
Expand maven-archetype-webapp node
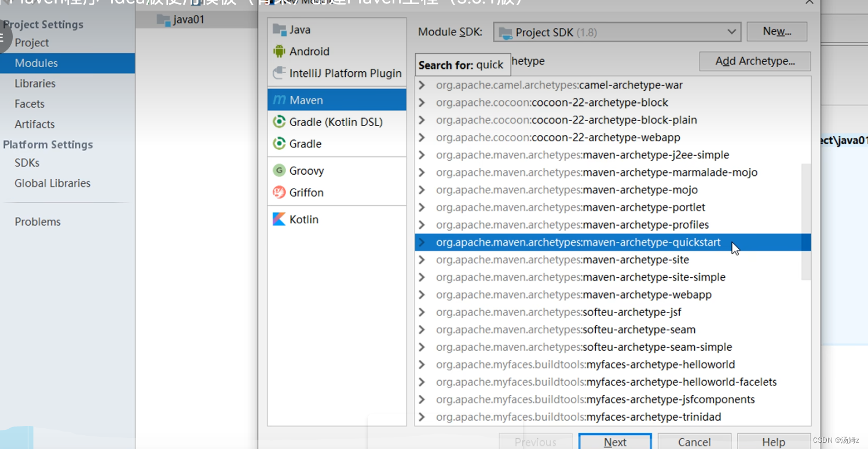(x=422, y=295)
